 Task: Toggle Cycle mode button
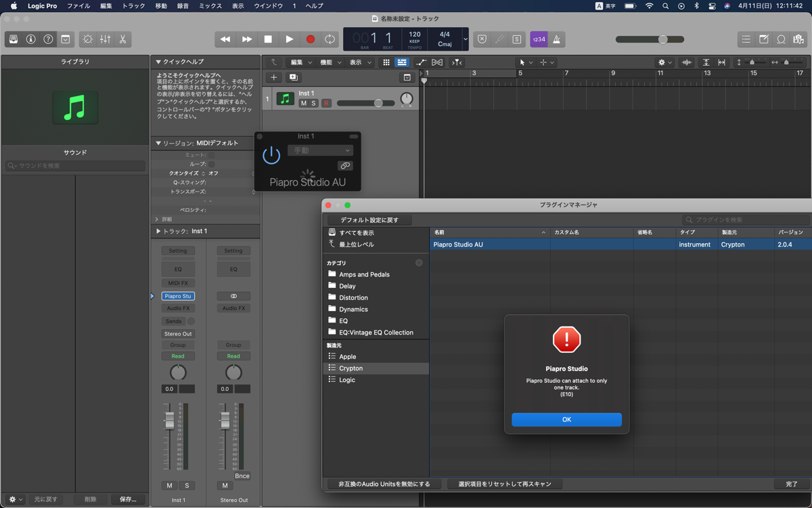330,39
